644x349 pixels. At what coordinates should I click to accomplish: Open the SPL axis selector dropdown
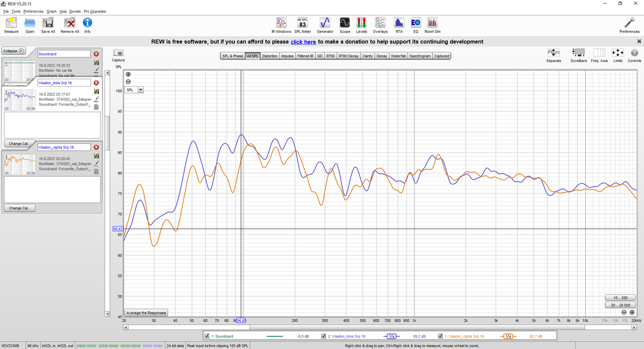click(x=134, y=90)
